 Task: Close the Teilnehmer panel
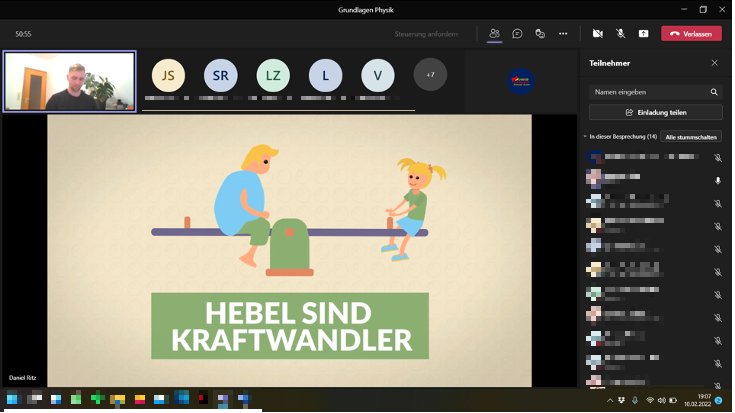tap(714, 63)
